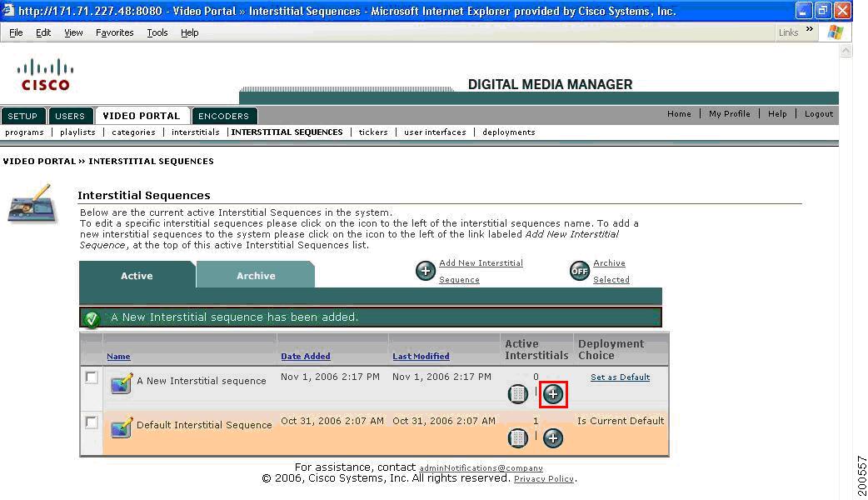Screen dimensions: 868x500
Task: Click Archive Selected link text
Action: coord(611,272)
